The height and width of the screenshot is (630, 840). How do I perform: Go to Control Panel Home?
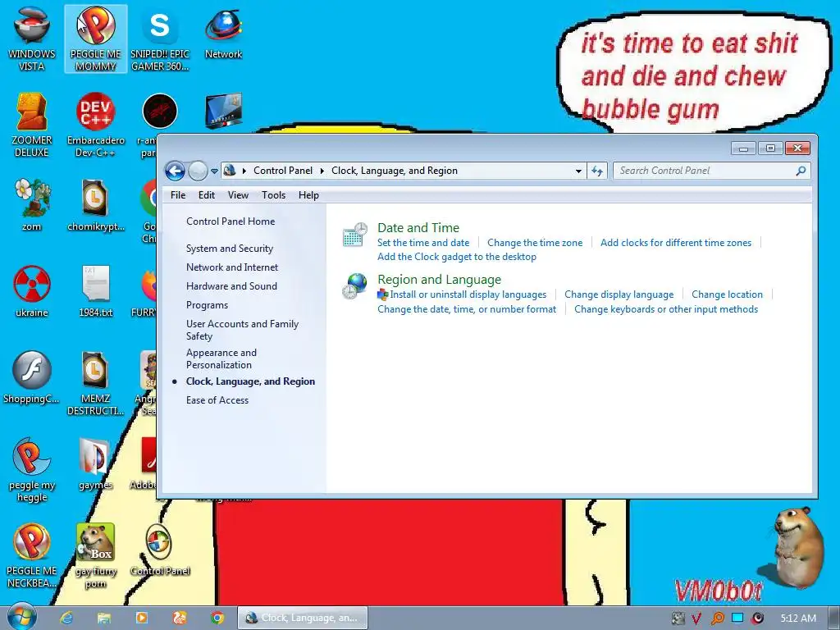pos(231,221)
